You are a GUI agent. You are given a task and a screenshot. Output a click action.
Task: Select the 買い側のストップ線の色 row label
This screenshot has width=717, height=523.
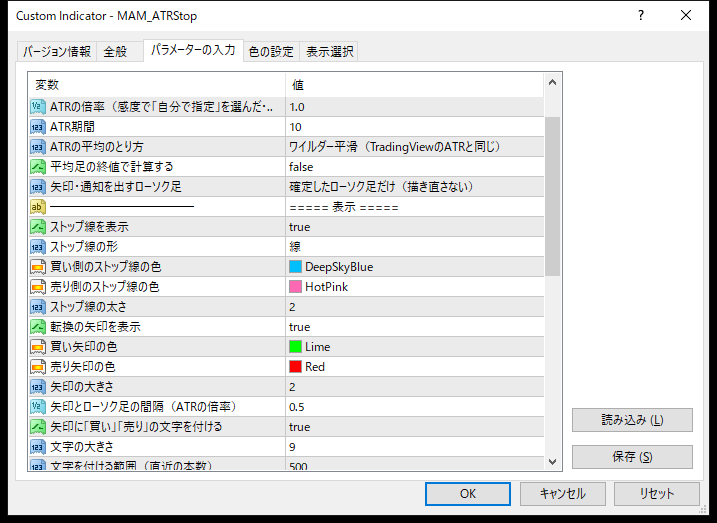(106, 267)
